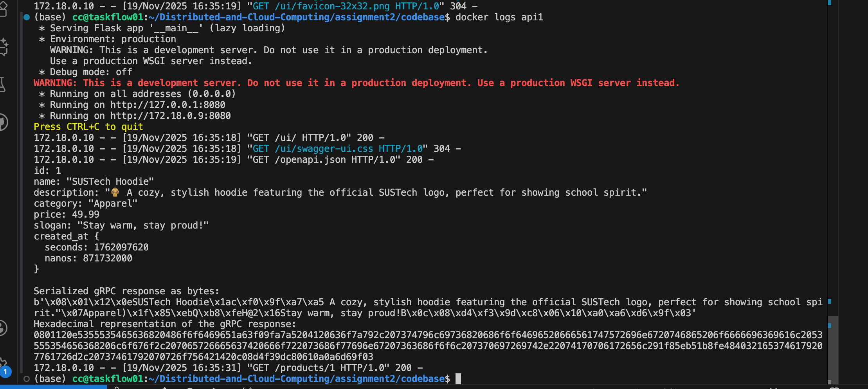Click the red WARNING development server line

tap(356, 83)
